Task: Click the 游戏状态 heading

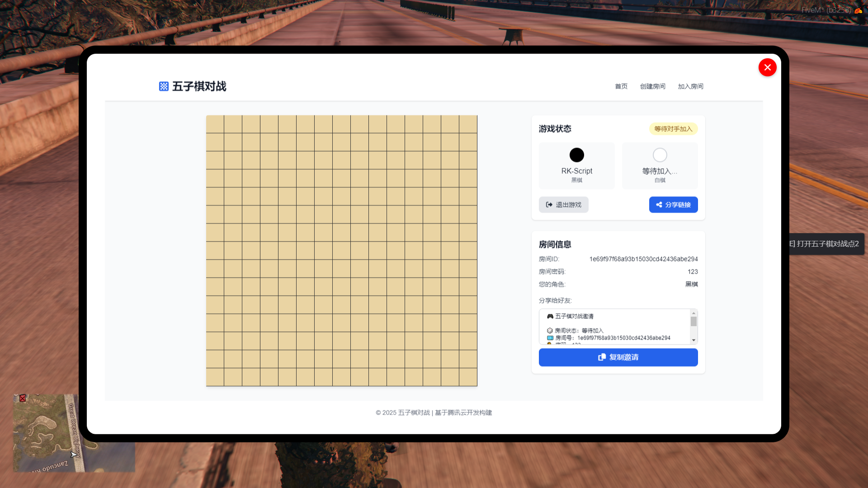Action: [x=555, y=129]
